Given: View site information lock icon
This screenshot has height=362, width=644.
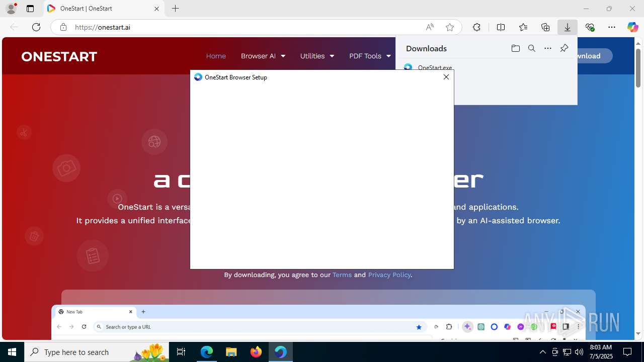Looking at the screenshot, I should pos(63,27).
